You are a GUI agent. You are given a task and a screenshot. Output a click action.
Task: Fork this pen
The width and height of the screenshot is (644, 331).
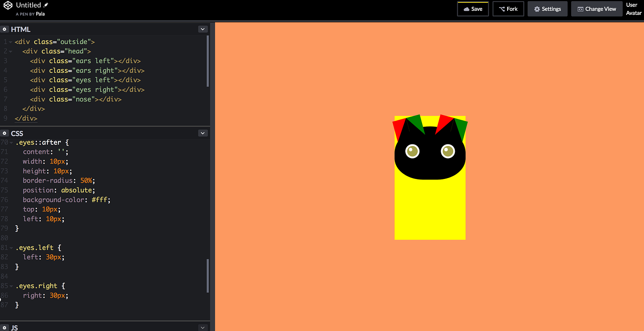(508, 9)
